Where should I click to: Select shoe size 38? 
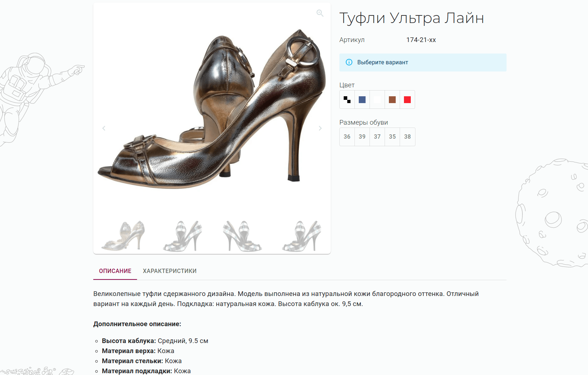tap(408, 137)
